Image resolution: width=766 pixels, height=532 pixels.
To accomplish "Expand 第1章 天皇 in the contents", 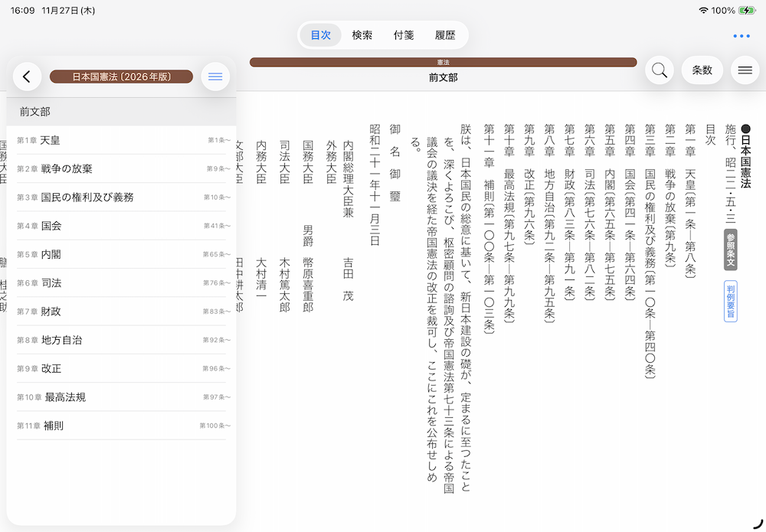I will (123, 140).
